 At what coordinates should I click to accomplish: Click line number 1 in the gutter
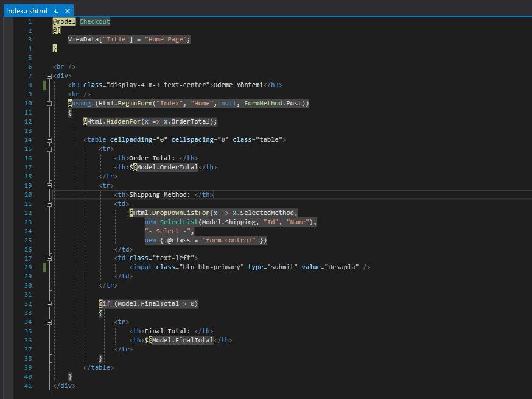30,21
